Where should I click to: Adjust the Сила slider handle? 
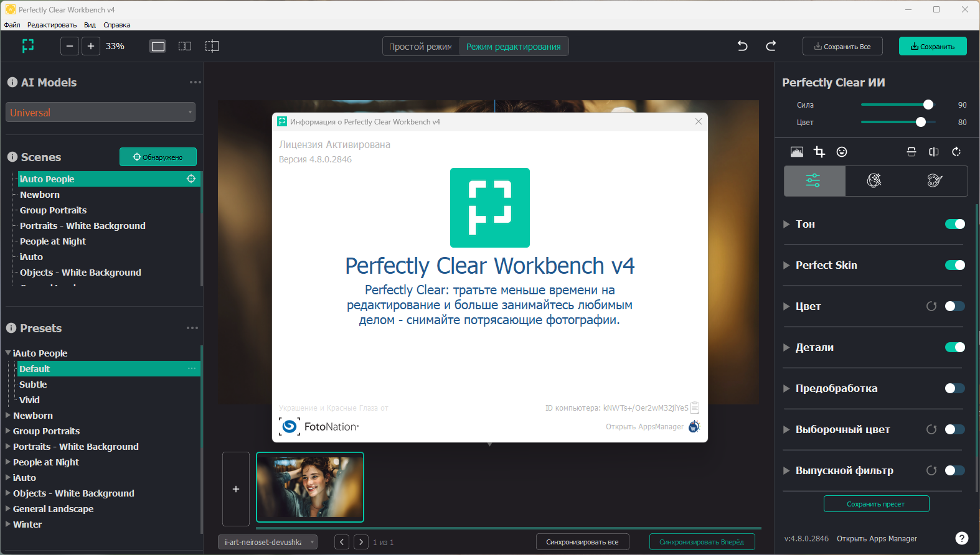point(928,105)
